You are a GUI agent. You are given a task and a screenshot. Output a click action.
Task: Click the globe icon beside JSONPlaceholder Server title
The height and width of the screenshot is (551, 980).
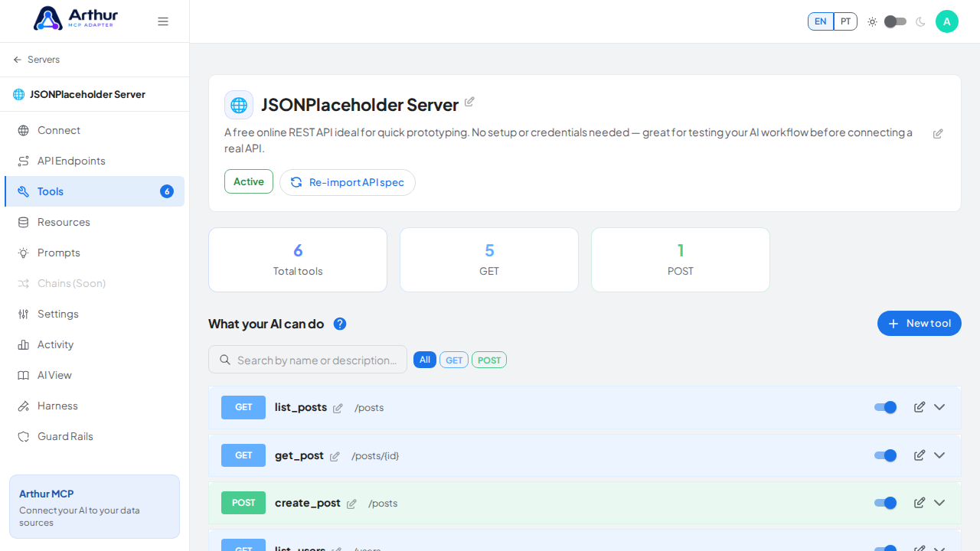[x=239, y=105]
